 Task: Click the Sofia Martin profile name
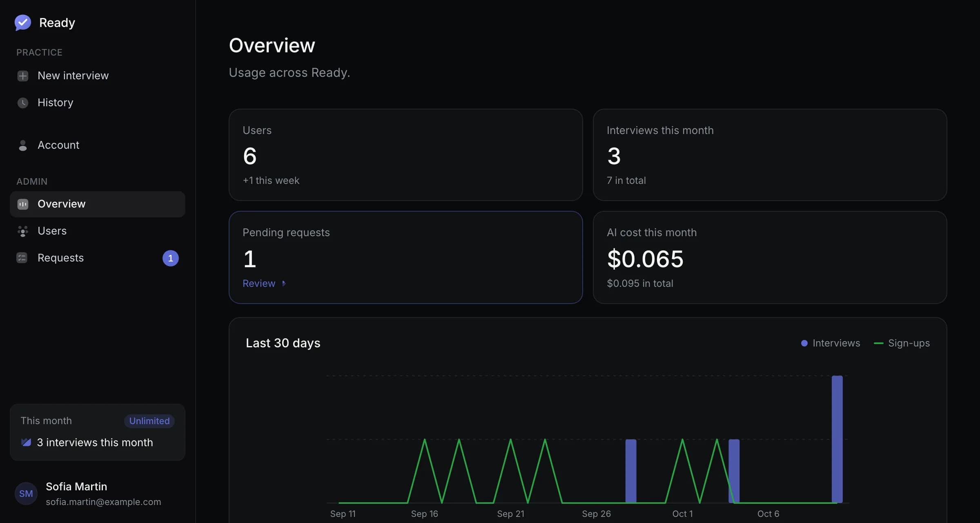pyautogui.click(x=76, y=486)
